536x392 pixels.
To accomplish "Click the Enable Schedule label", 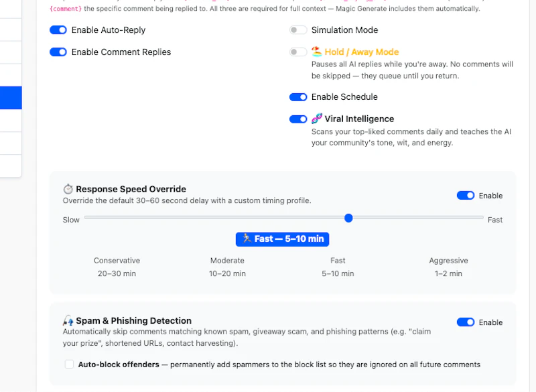I will point(344,97).
